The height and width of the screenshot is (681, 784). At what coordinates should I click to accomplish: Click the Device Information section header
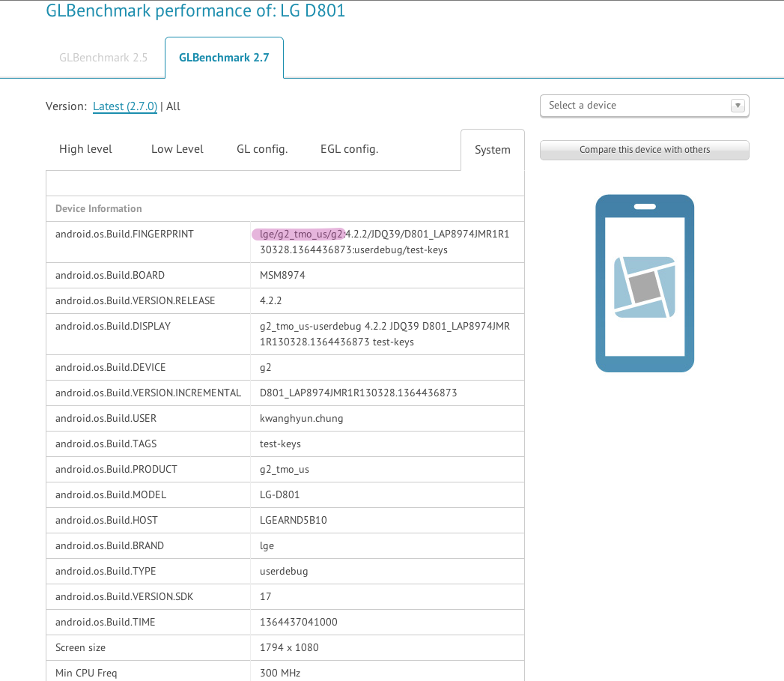(x=99, y=209)
